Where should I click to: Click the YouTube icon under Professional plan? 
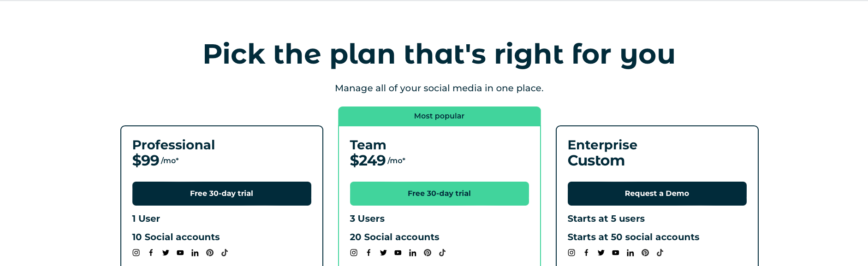180,253
